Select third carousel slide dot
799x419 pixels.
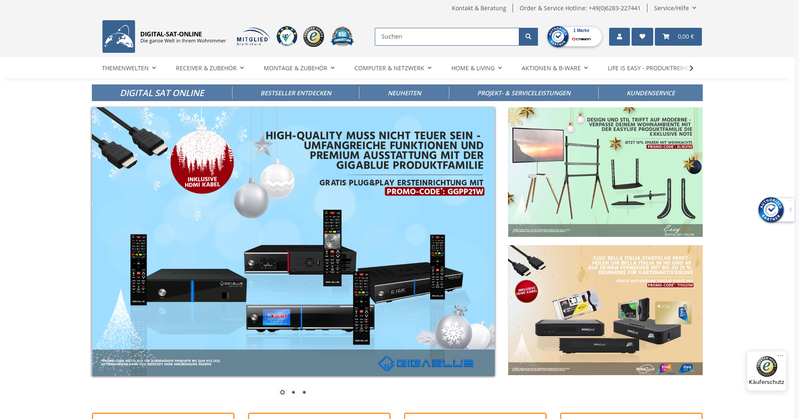304,392
